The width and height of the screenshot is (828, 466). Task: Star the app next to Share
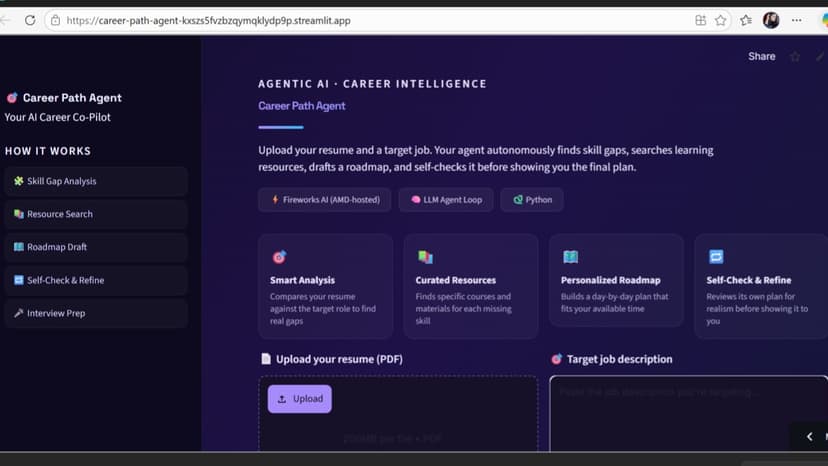coord(795,57)
